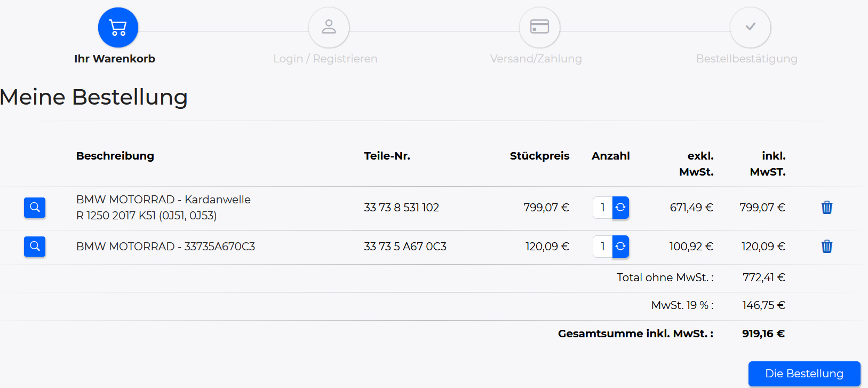Click the 919,16 € grand total
The image size is (868, 388).
click(x=763, y=334)
